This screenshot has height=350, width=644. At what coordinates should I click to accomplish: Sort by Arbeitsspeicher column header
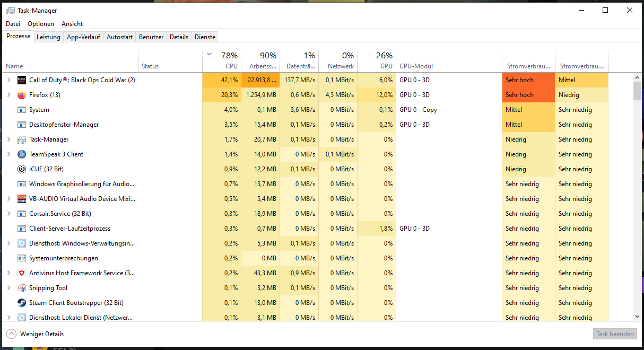point(260,61)
